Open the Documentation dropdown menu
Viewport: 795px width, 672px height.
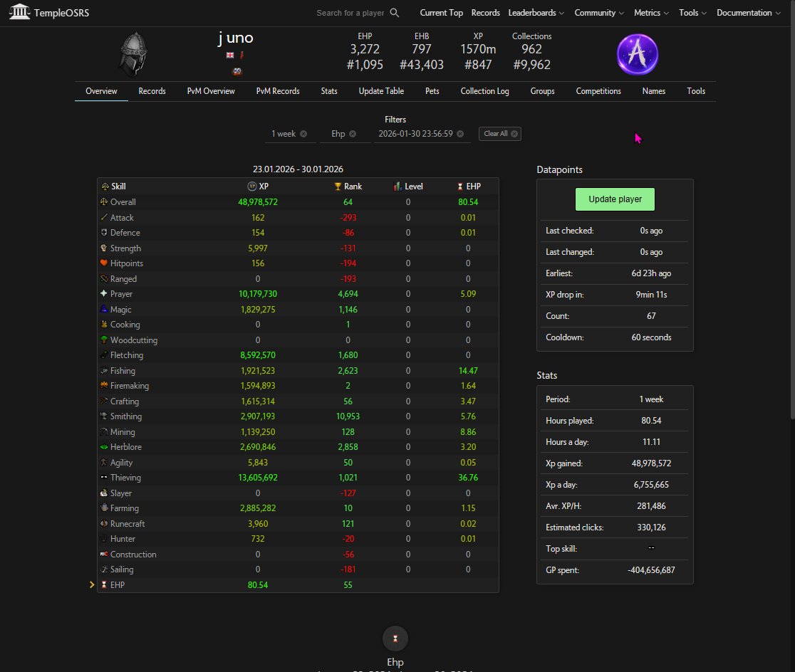pyautogui.click(x=749, y=13)
